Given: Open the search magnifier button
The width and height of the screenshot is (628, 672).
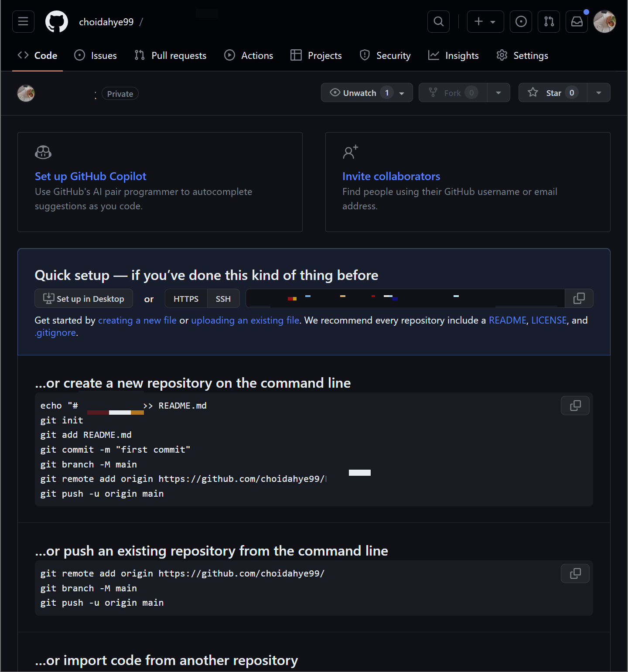Looking at the screenshot, I should 439,21.
